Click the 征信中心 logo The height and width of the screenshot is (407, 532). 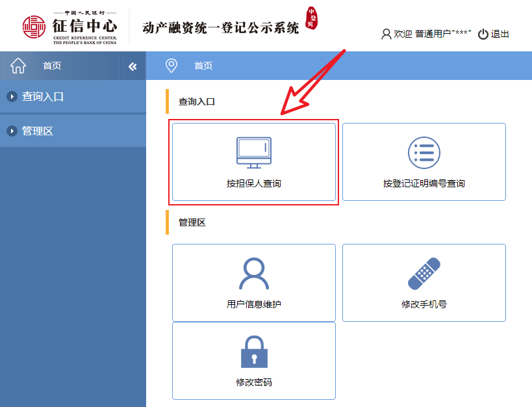coord(70,27)
